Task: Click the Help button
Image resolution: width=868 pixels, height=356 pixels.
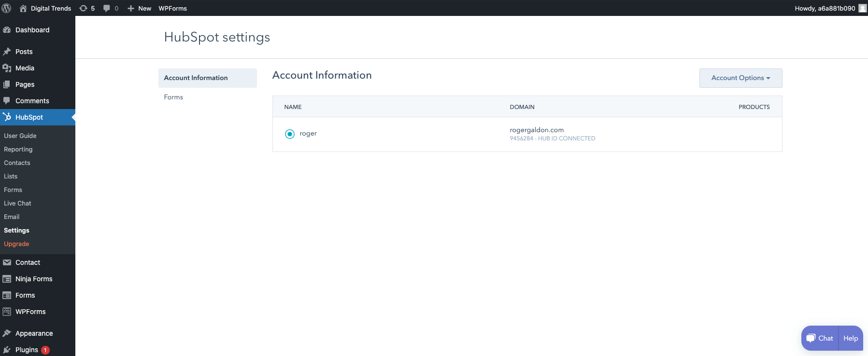Action: (x=851, y=338)
